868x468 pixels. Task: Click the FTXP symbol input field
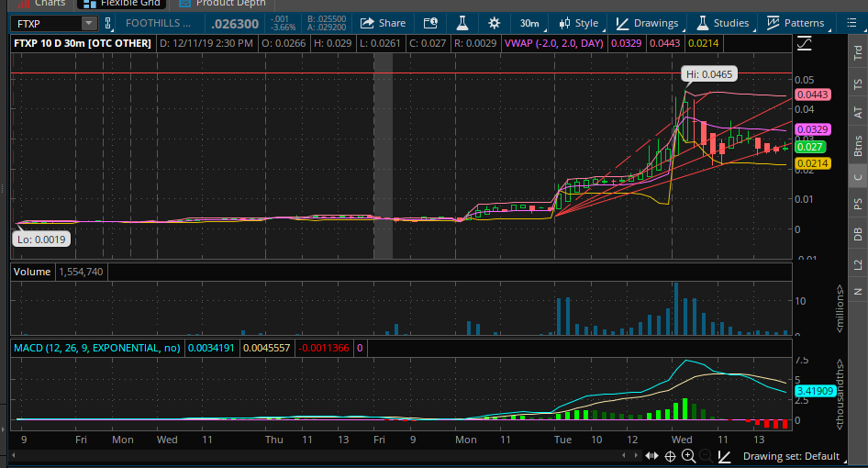coord(46,23)
